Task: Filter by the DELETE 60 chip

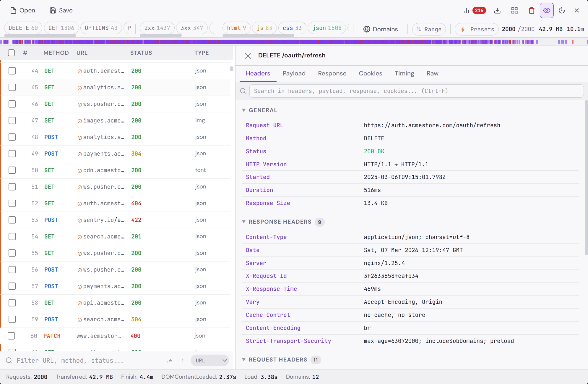Action: (23, 28)
